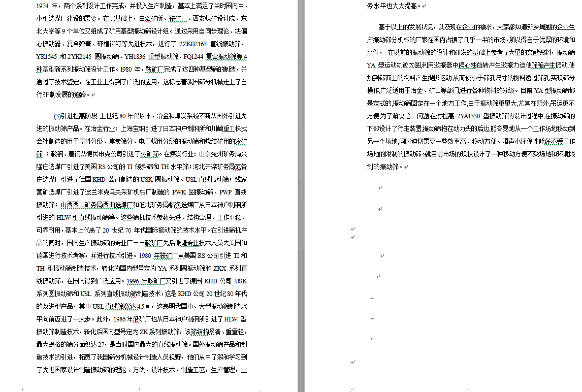Click the words "上海宝钢"
Viewport: 582px width, 392px height.
tap(133, 129)
